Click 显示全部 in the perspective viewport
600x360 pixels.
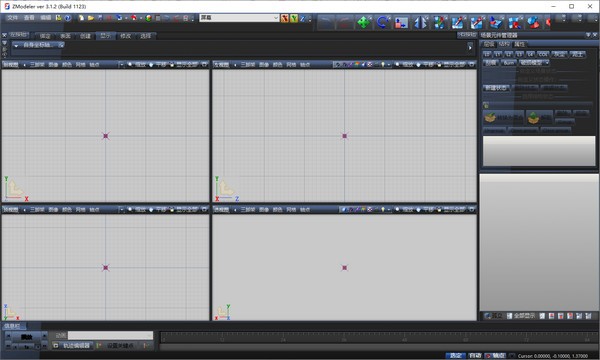pos(450,210)
